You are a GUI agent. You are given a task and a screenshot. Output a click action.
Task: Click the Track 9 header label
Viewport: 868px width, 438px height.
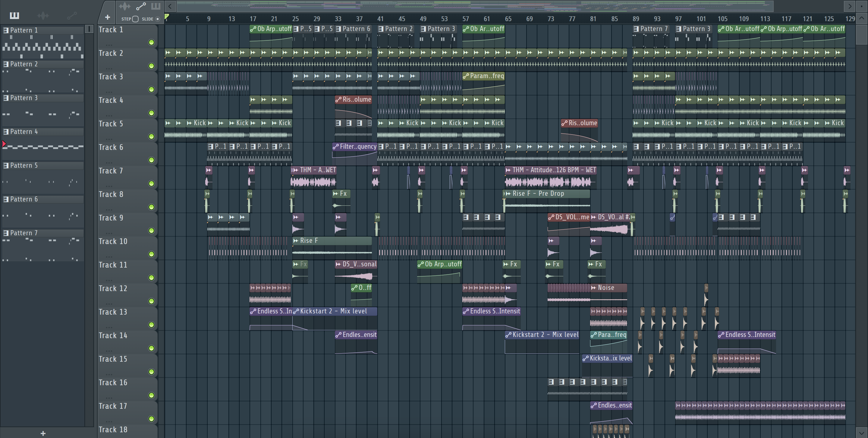[x=111, y=218]
